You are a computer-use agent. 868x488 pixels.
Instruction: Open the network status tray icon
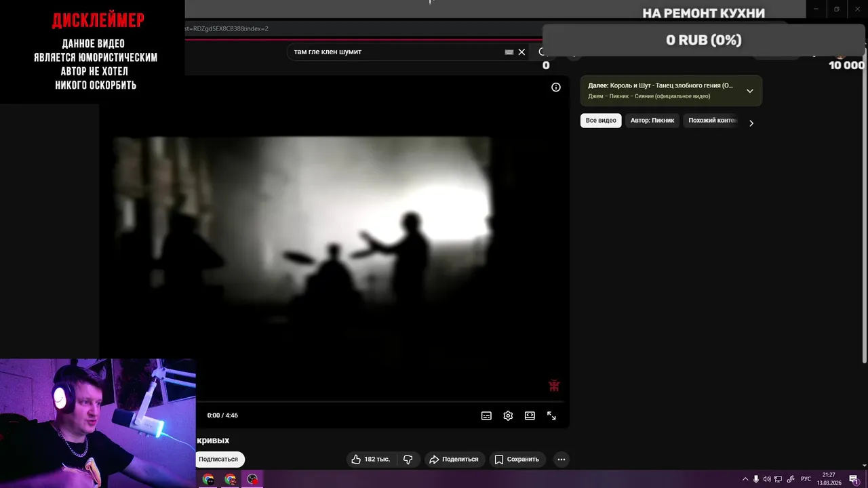[777, 479]
